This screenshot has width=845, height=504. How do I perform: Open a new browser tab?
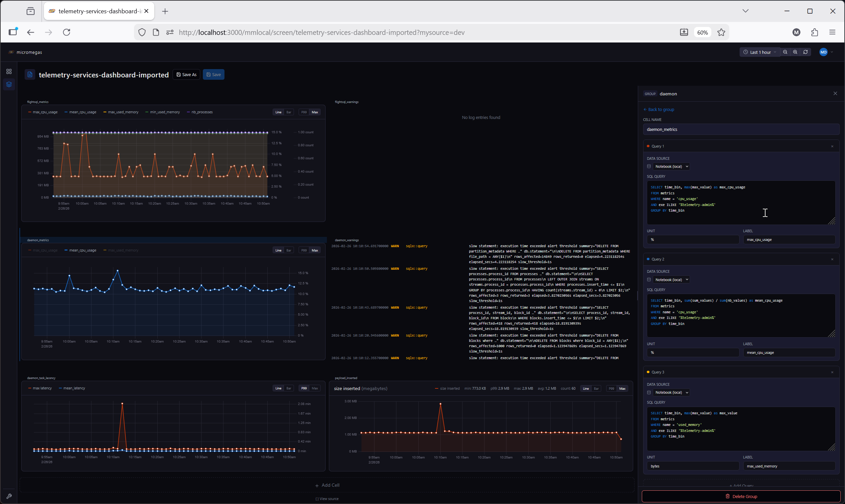[165, 11]
